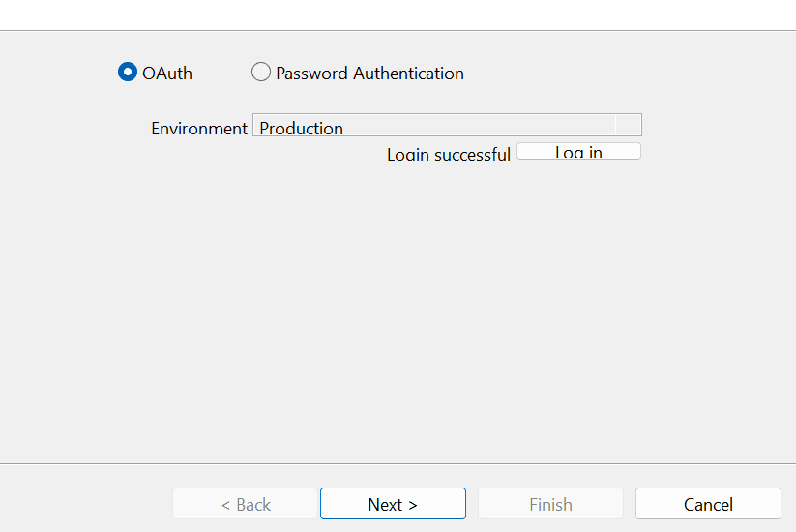
Task: Open the Environment combo box showing Production
Action: (435, 126)
